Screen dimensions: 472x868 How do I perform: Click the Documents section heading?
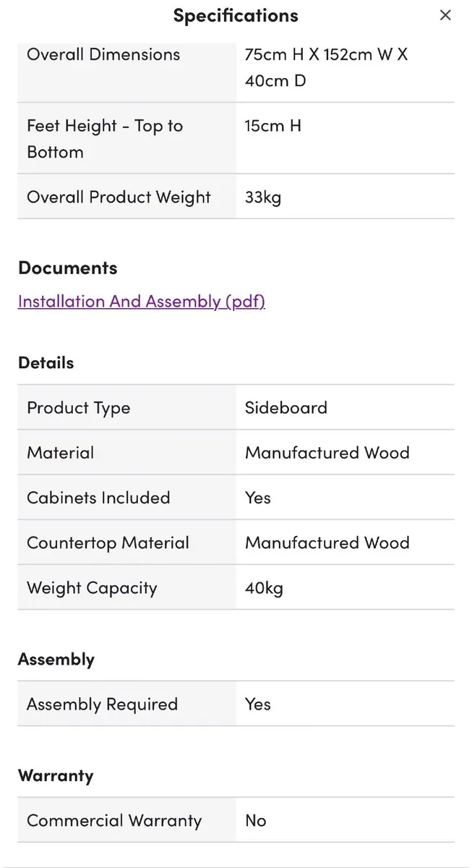(x=67, y=268)
